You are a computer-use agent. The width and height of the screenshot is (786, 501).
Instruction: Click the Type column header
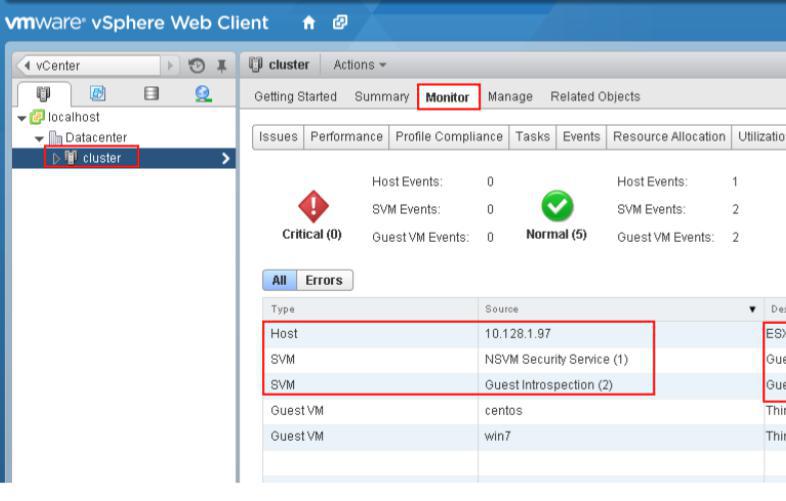[x=370, y=309]
